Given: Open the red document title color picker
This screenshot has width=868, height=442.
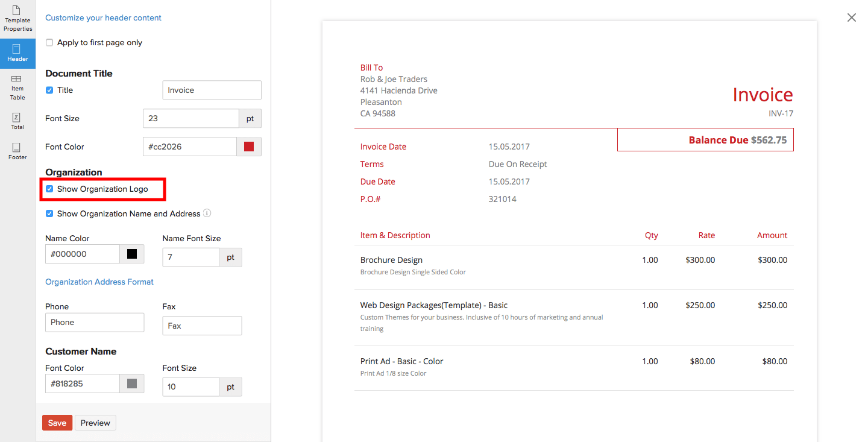Looking at the screenshot, I should click(x=248, y=146).
